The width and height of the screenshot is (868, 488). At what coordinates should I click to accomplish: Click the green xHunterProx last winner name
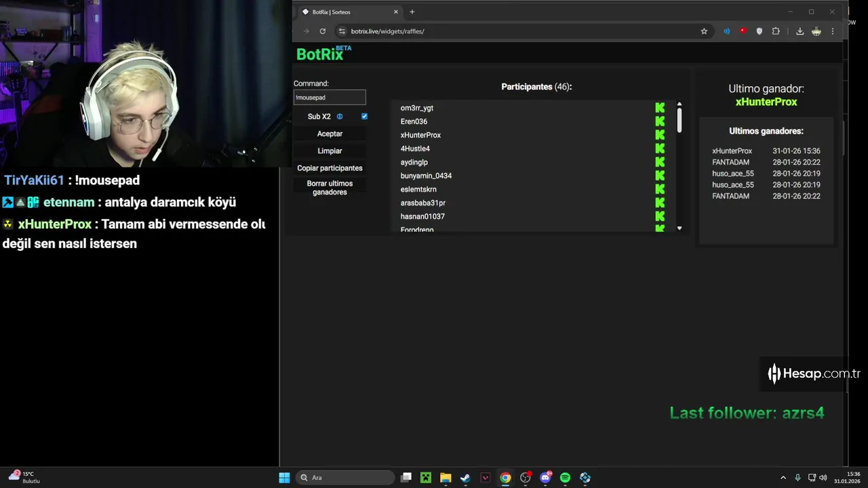point(766,102)
